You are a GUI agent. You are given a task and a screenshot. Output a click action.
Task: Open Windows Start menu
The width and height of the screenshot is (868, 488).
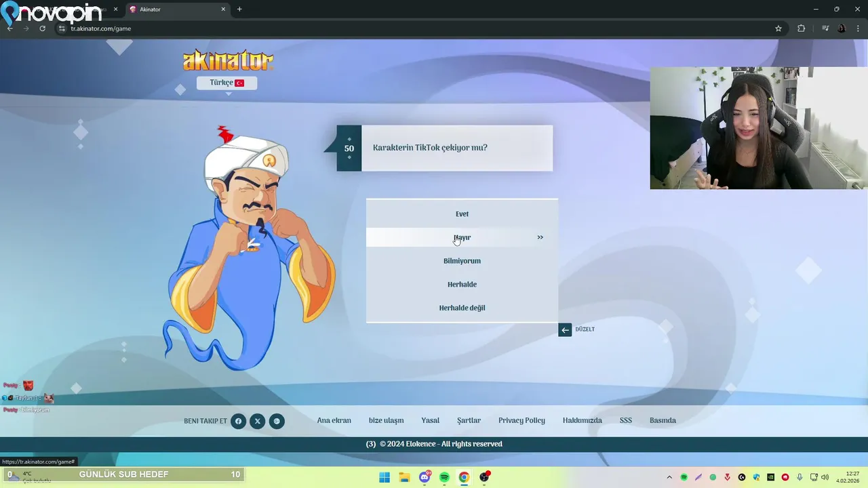point(384,477)
